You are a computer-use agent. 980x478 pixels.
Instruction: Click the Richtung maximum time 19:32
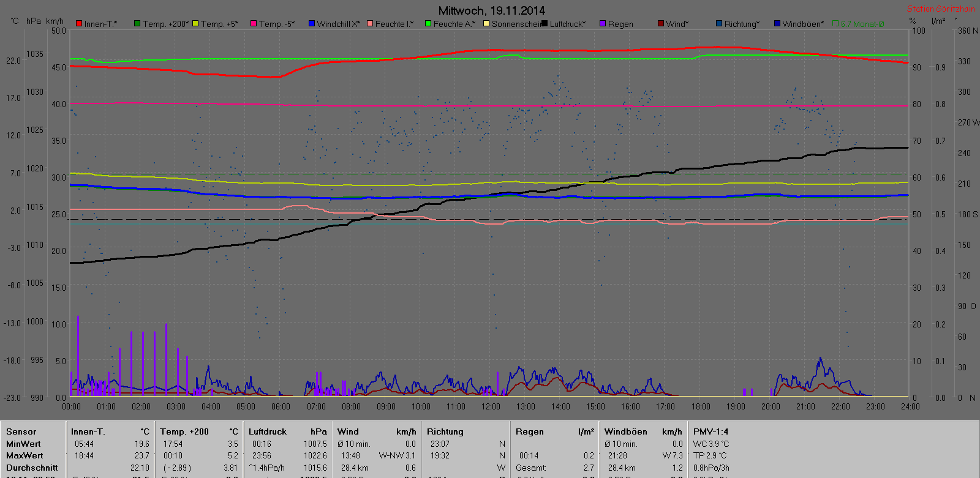click(x=440, y=455)
